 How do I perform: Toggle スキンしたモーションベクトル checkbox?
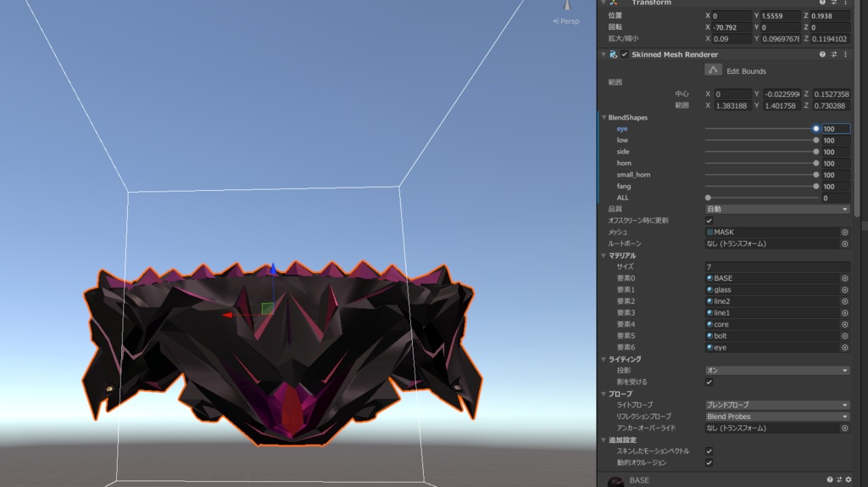[709, 451]
